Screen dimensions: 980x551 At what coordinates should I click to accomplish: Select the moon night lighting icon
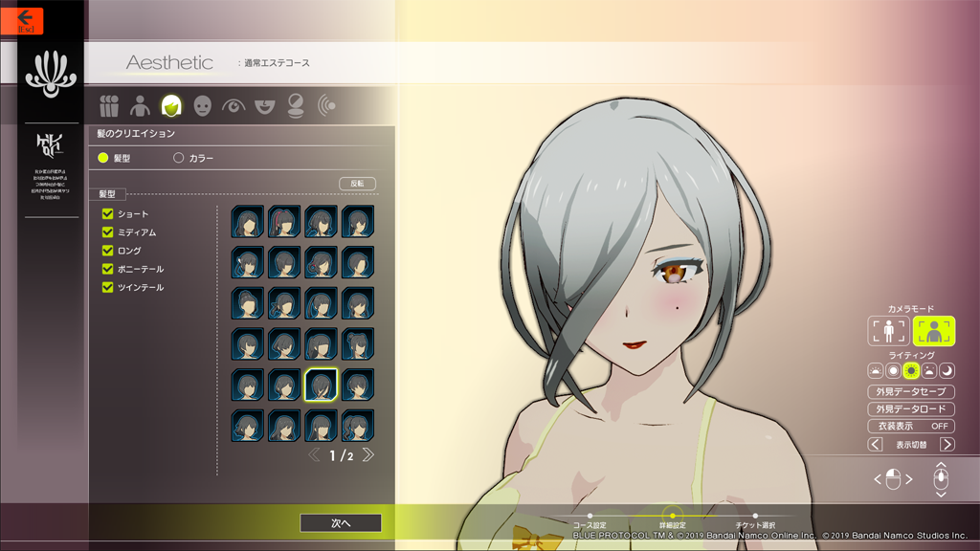[x=947, y=370]
